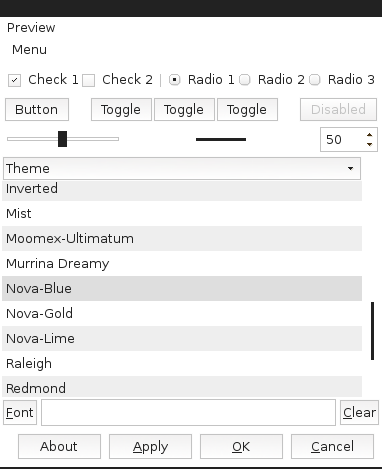Activate the middle Toggle button

pos(184,109)
